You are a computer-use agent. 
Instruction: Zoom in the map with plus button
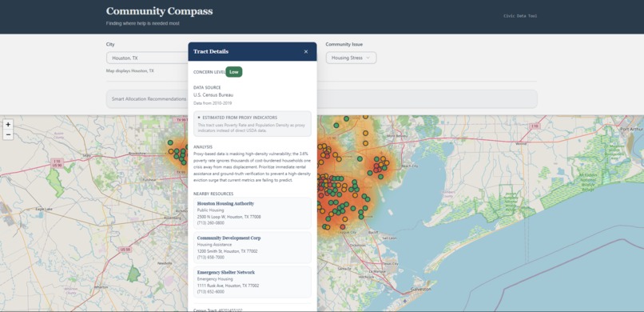(x=8, y=124)
